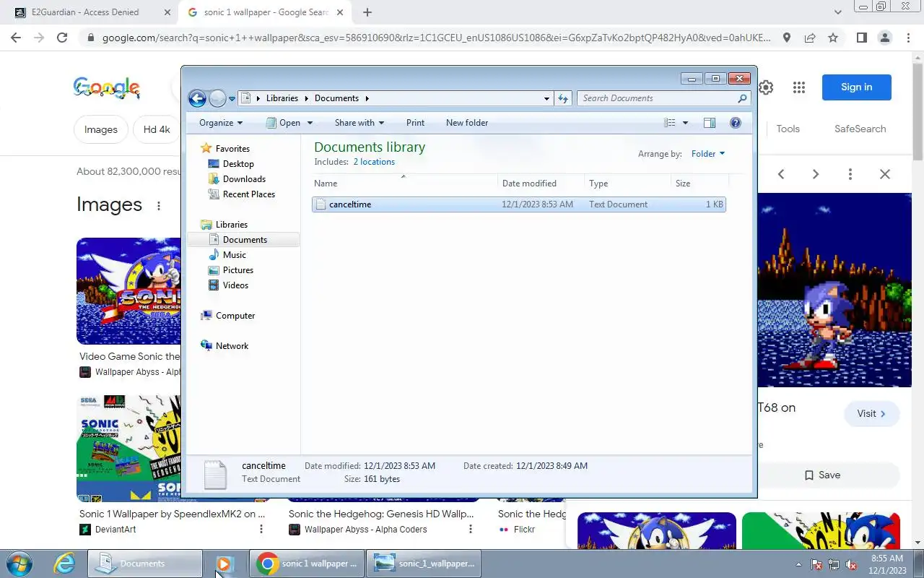Click Open in Explorer toolbar

(x=283, y=123)
